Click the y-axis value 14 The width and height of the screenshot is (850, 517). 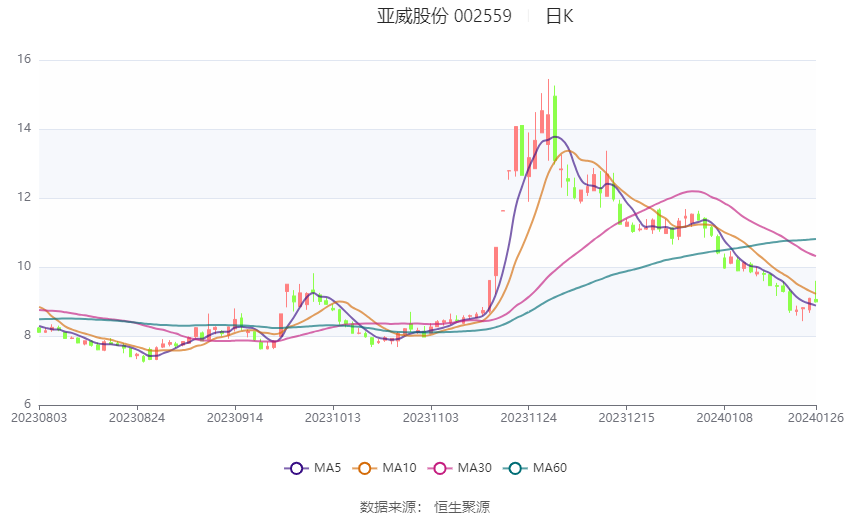(x=24, y=128)
